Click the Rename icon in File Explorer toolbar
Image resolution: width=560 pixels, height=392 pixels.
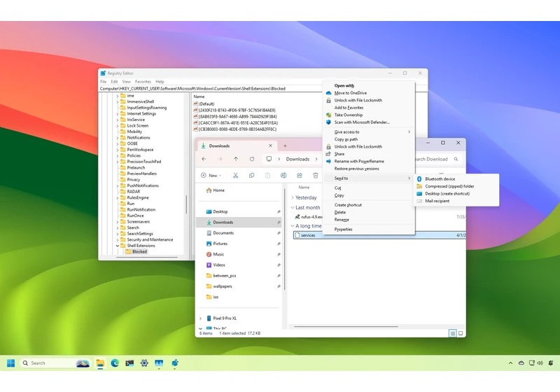[283, 175]
